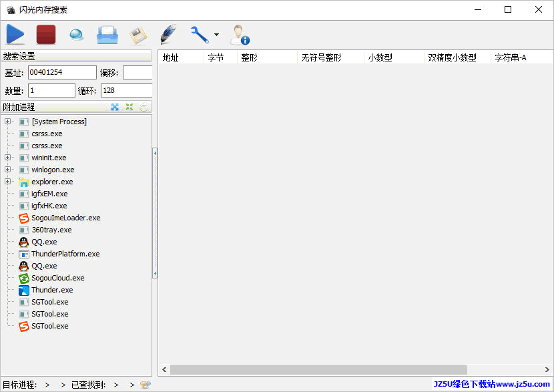Expand the winlogon.exe tree node
Screen dimensions: 554x392
click(x=7, y=170)
